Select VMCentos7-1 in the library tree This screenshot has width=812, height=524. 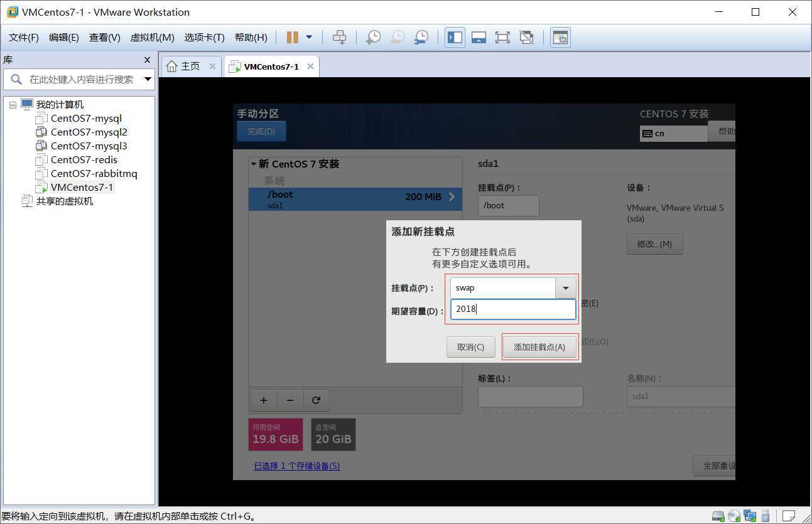[82, 187]
